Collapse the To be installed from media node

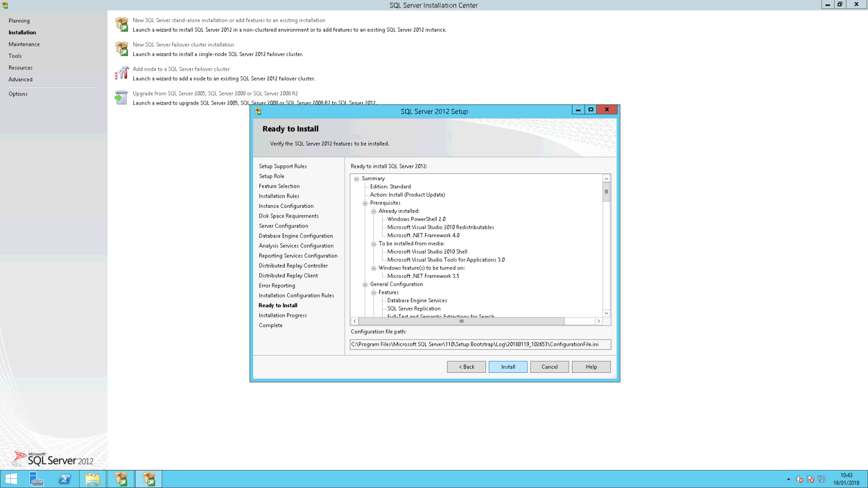coord(374,244)
